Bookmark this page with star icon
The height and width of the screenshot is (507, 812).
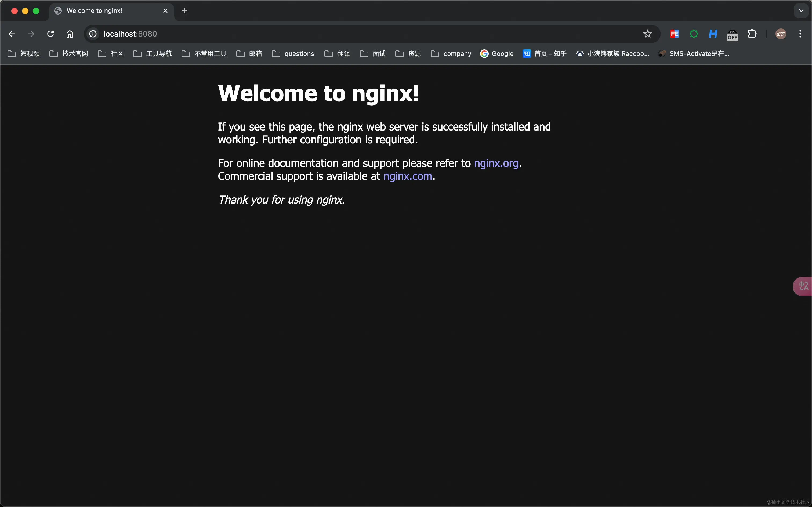click(x=647, y=34)
